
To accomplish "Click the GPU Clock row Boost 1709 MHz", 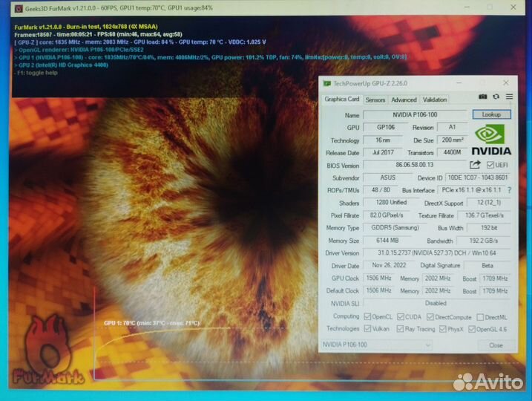I will click(x=495, y=278).
